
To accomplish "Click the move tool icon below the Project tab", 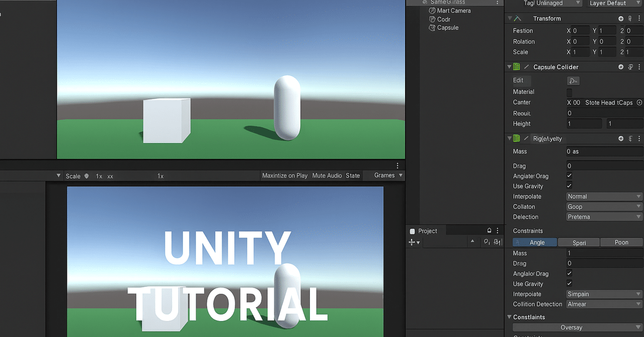I will (x=412, y=242).
